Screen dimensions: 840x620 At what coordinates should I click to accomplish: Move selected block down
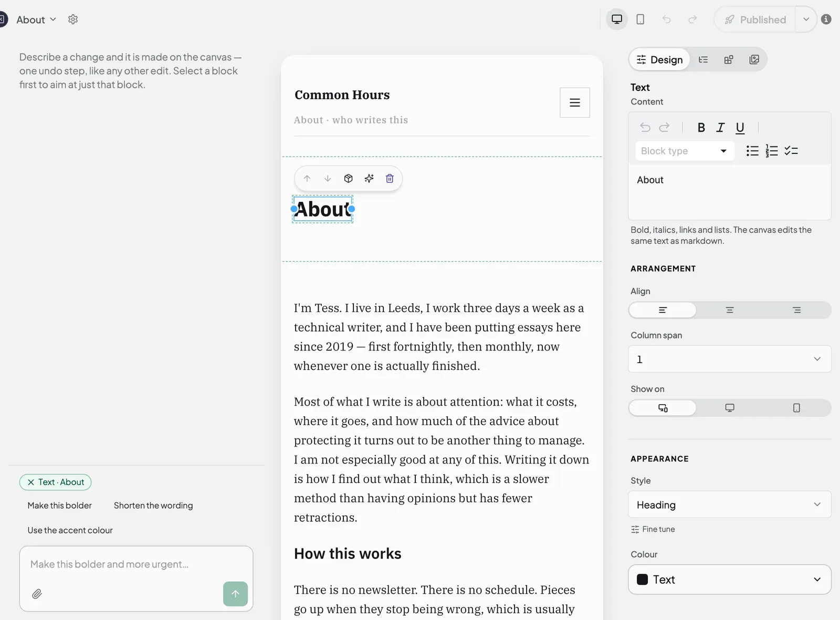click(328, 179)
